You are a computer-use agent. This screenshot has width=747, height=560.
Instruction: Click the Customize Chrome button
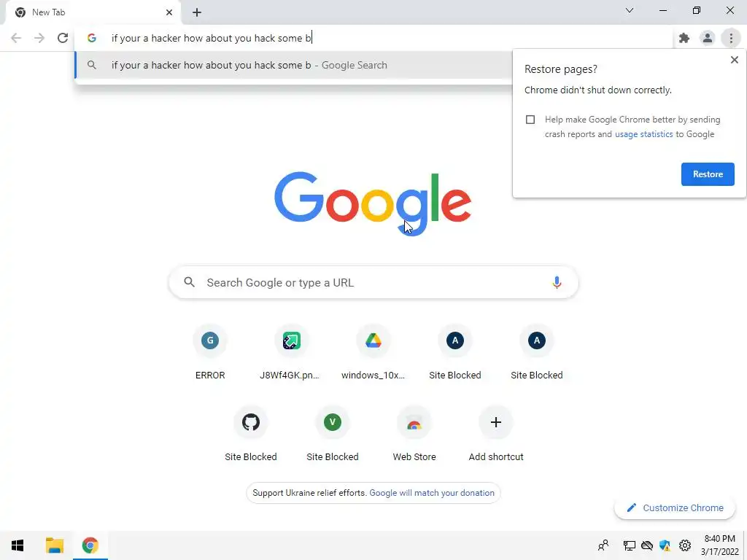tap(675, 508)
